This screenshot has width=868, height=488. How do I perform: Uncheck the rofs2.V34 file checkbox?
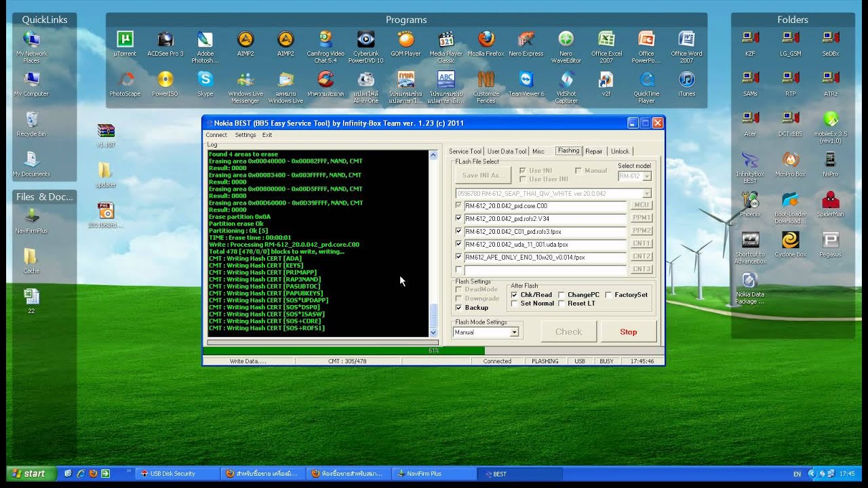click(458, 218)
